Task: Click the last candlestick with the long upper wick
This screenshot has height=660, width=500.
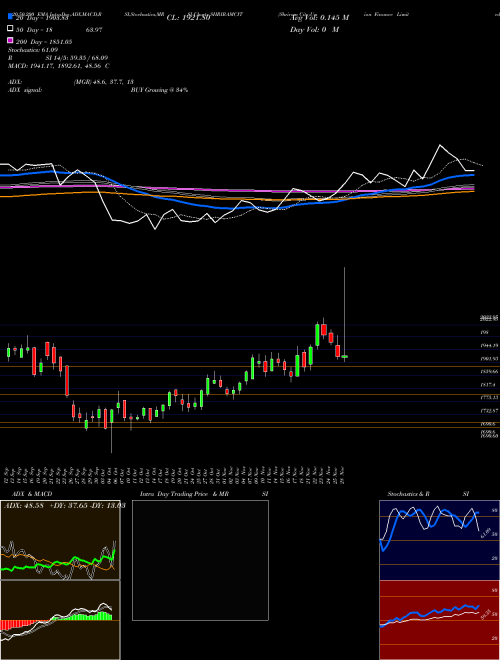Action: pyautogui.click(x=345, y=314)
